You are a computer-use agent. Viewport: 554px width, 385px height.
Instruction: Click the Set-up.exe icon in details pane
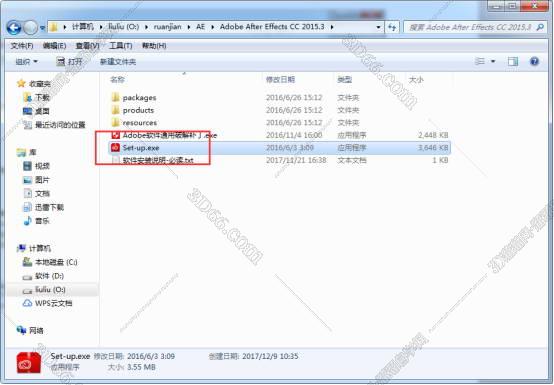[29, 362]
